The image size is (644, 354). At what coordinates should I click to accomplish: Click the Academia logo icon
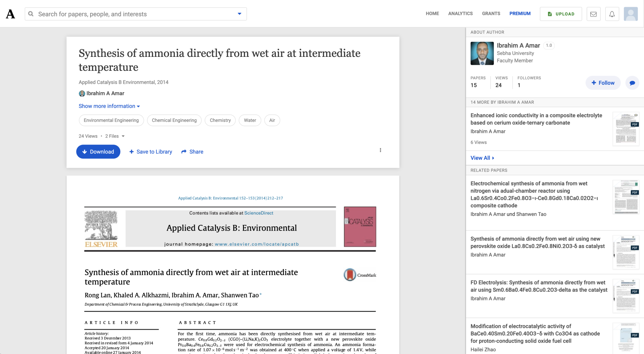point(11,14)
